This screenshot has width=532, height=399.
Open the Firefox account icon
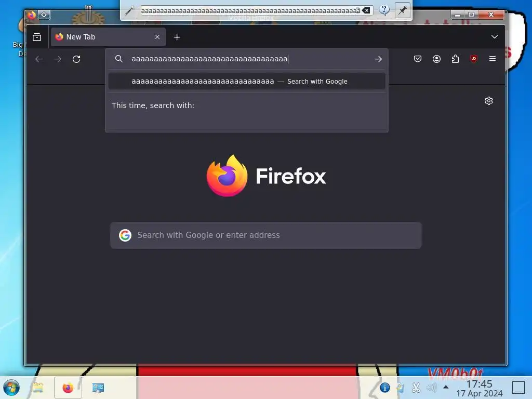point(436,59)
